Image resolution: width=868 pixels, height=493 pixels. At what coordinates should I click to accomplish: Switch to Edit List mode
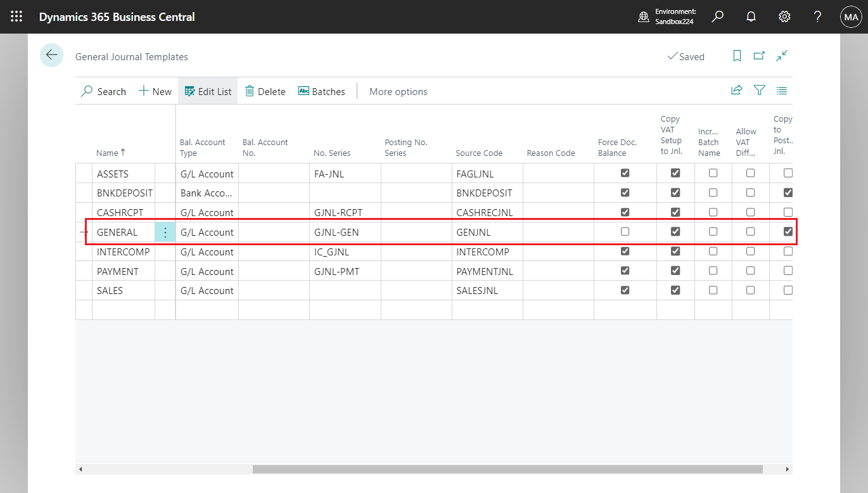(207, 91)
